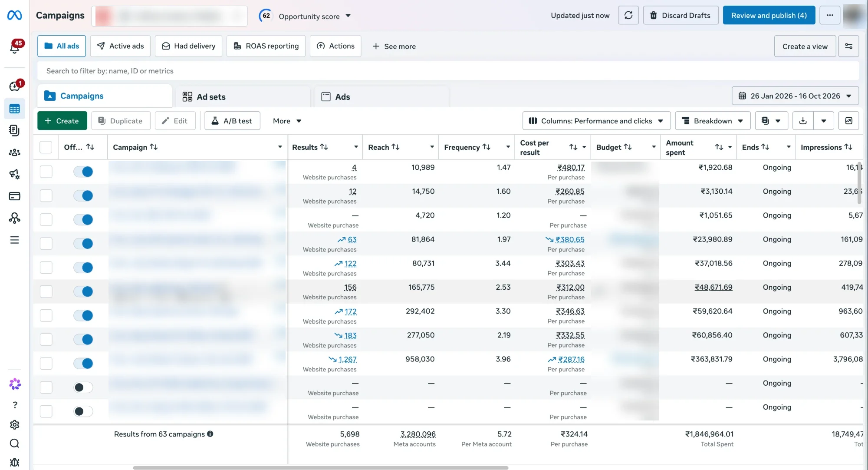868x470 pixels.
Task: Check the campaign row with 10,989 reach
Action: [x=46, y=172]
